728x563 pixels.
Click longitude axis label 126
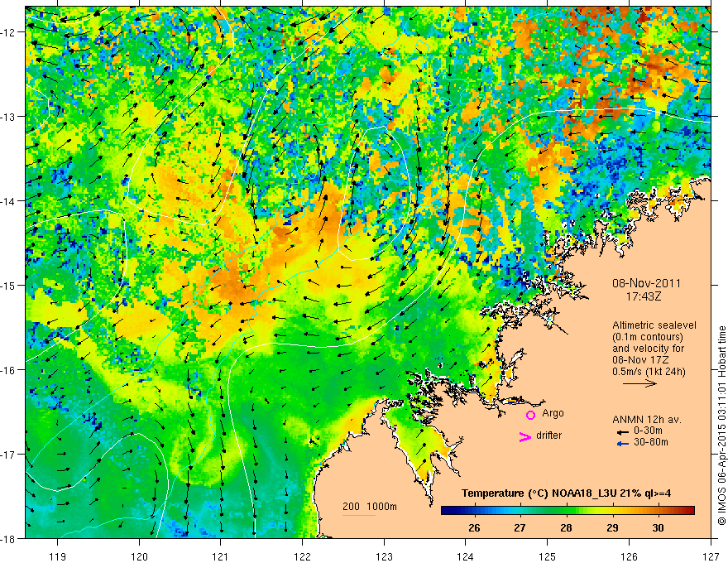(629, 556)
